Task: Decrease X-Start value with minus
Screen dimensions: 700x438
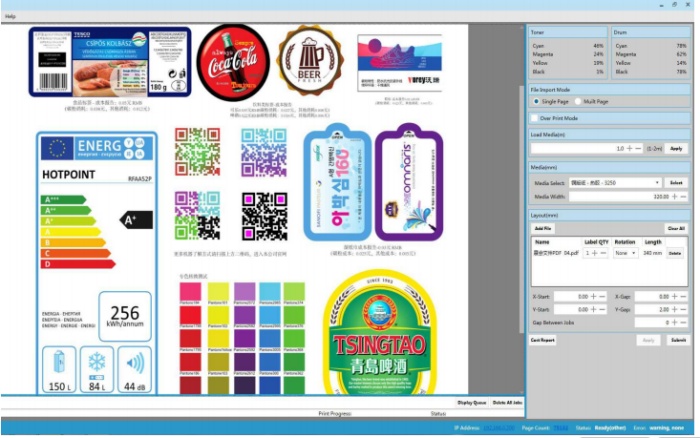Action: click(602, 296)
